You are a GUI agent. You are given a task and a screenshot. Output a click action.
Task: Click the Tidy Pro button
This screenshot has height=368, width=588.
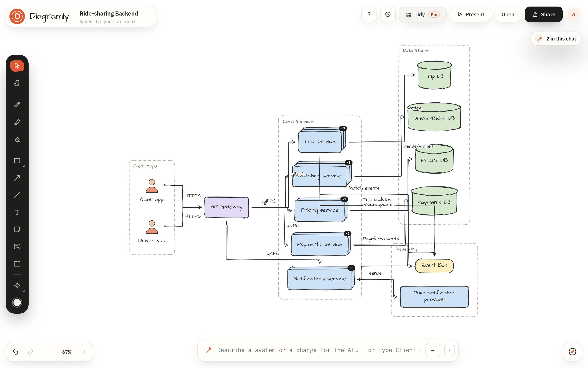[x=423, y=14]
